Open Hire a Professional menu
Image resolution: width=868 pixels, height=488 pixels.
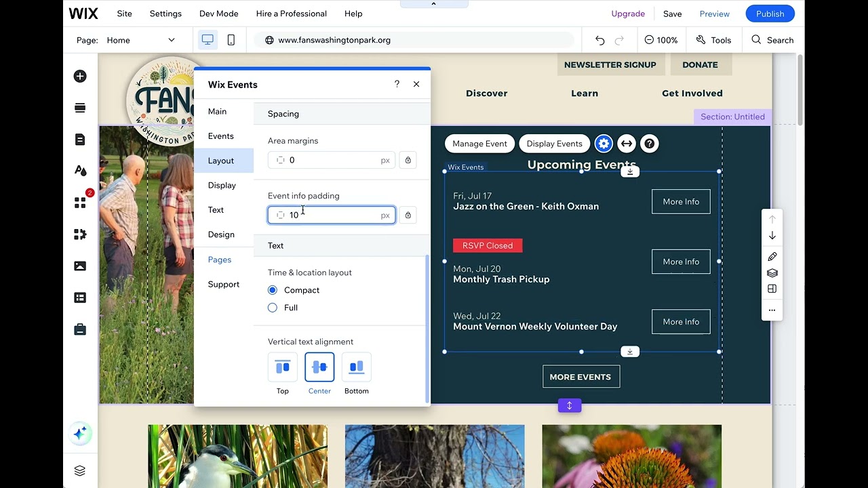pyautogui.click(x=292, y=14)
